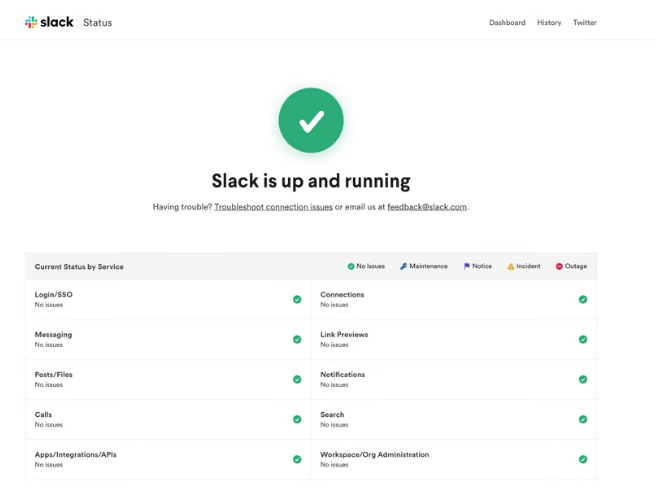Image resolution: width=656 pixels, height=503 pixels.
Task: Click the 'Notice' legend label
Action: (x=482, y=266)
